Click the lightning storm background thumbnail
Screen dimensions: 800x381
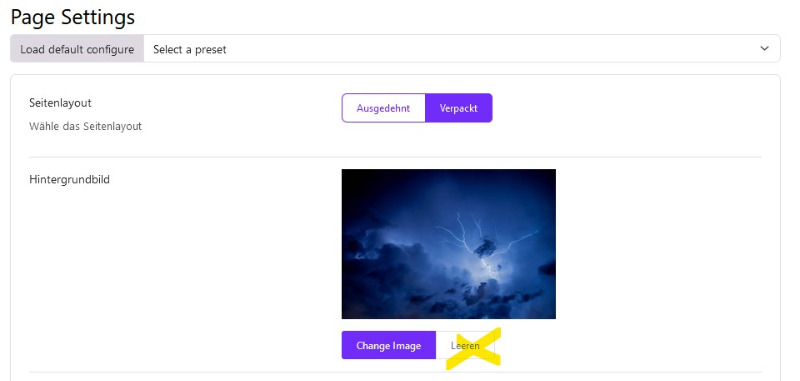point(448,244)
